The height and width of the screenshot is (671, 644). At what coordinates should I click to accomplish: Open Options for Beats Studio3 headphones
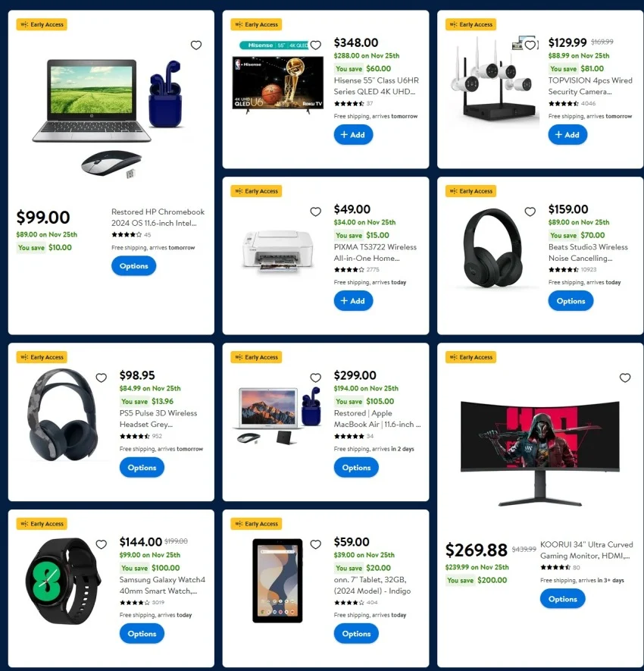pyautogui.click(x=571, y=301)
